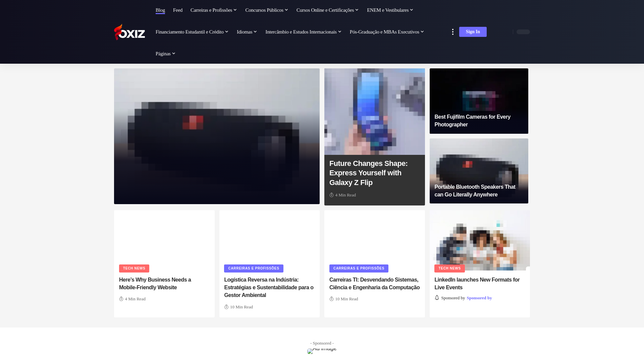Expand the ENEM e Vestibulares dropdown
Screen dimensions: 644x362
click(390, 10)
